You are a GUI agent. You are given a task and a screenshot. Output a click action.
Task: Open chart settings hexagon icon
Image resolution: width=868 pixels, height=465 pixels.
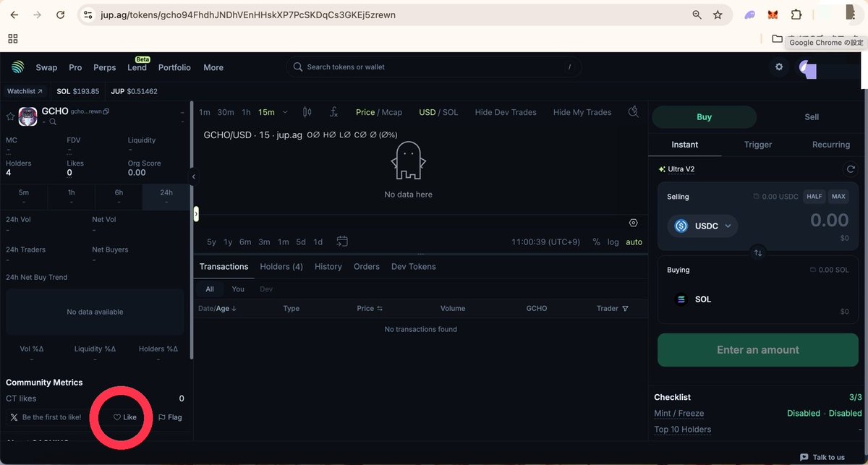click(x=634, y=223)
